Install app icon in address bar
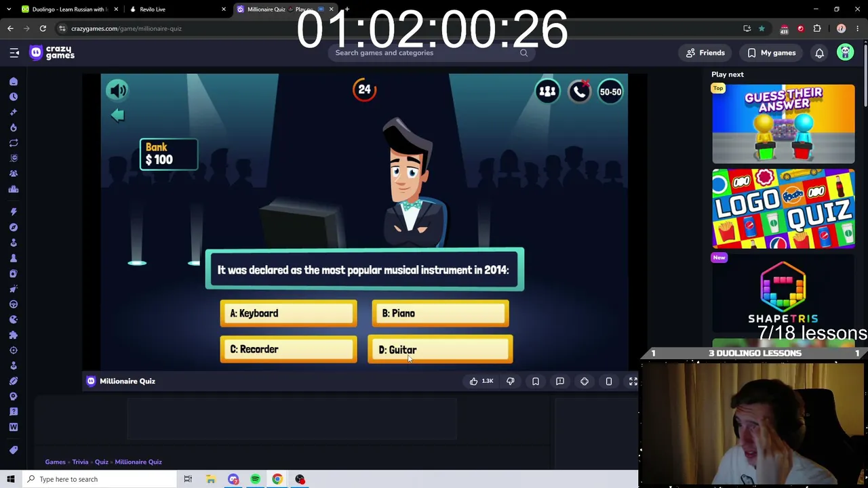Image resolution: width=868 pixels, height=488 pixels. (747, 28)
